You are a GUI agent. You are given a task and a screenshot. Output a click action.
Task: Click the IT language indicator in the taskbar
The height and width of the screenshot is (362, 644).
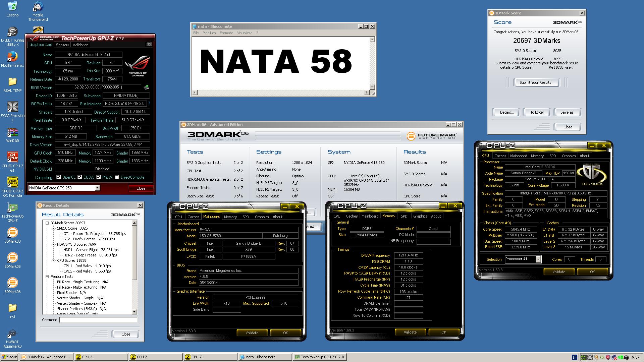click(575, 357)
